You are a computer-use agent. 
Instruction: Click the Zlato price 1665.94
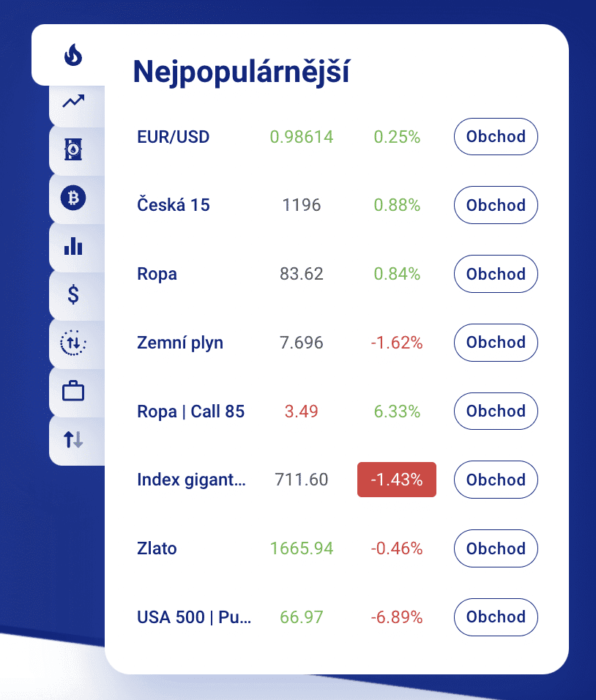(x=302, y=548)
